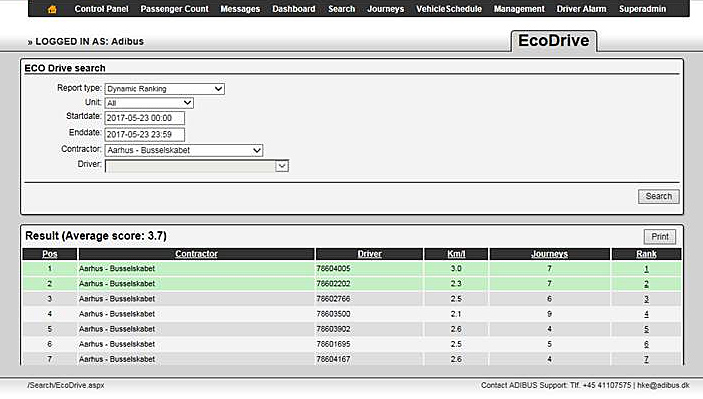Open the Search menu in the navbar

(341, 9)
